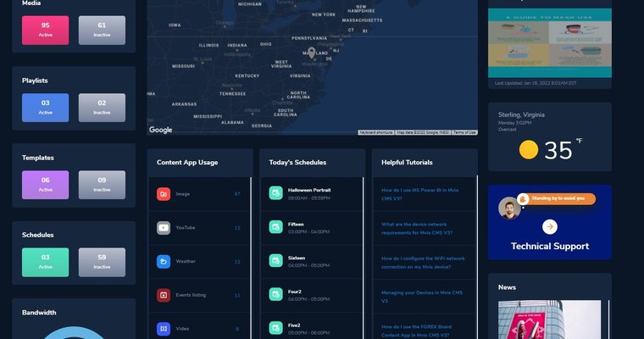This screenshot has width=644, height=339.
Task: Click the YouTube app icon
Action: [164, 228]
